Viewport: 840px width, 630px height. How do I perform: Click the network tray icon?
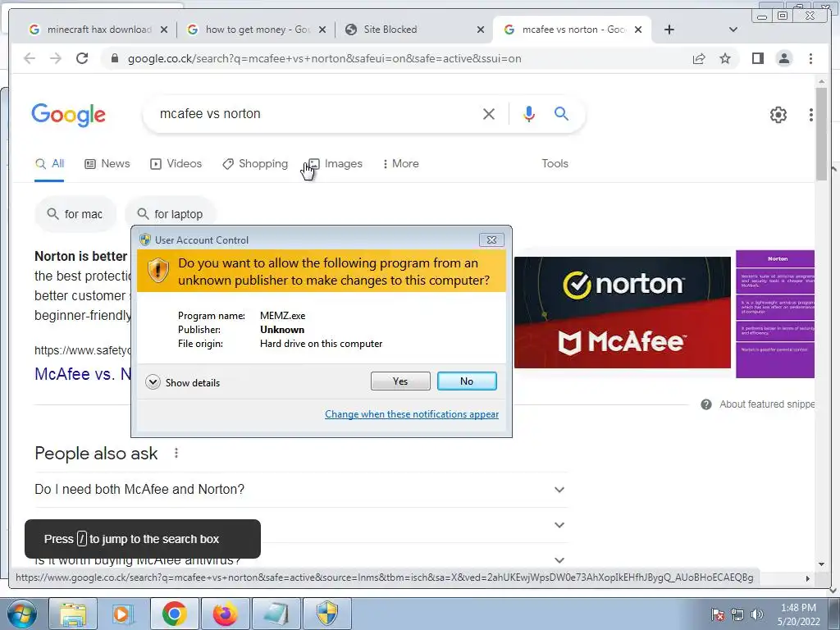(737, 614)
